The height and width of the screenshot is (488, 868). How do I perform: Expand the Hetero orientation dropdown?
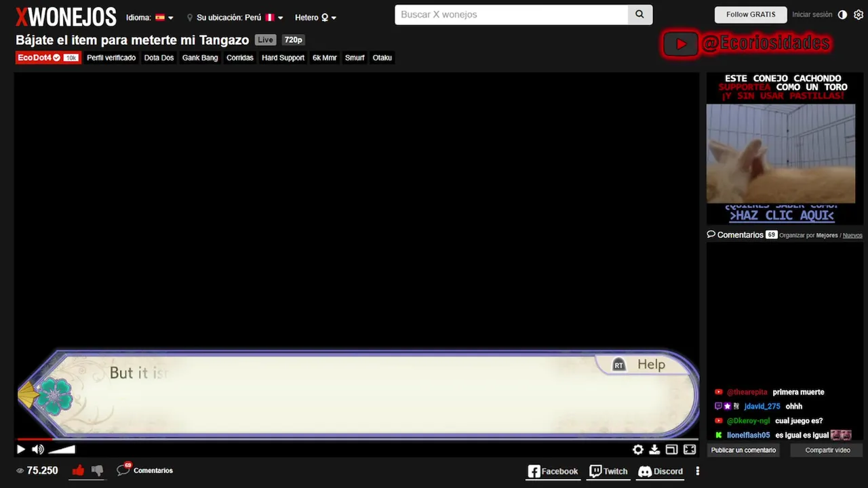pyautogui.click(x=315, y=18)
